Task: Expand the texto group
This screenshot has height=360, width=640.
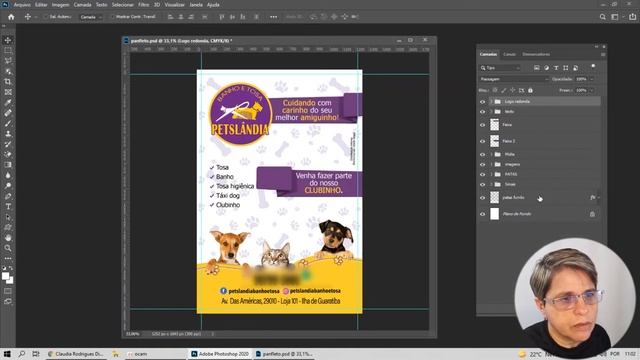Action: [x=491, y=111]
